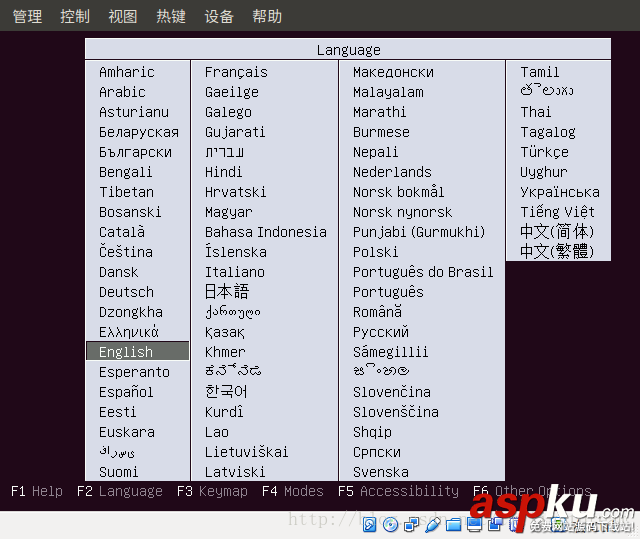Image resolution: width=640 pixels, height=539 pixels.
Task: Select Punjabi (Gurmukhi) language
Action: point(419,232)
